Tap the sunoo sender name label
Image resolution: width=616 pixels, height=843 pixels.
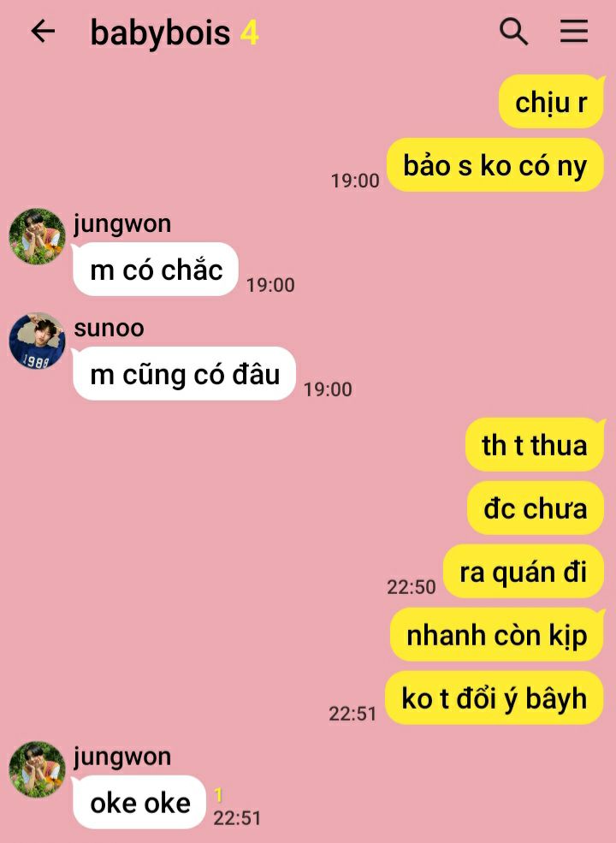tap(110, 328)
